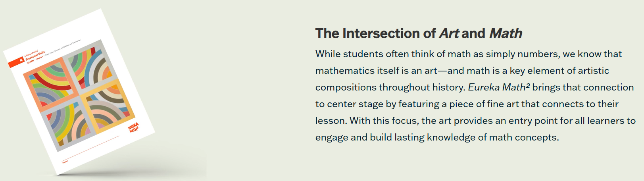Click the paragraph line starting "While students"
Viewport: 644px width, 181px height.
point(469,54)
